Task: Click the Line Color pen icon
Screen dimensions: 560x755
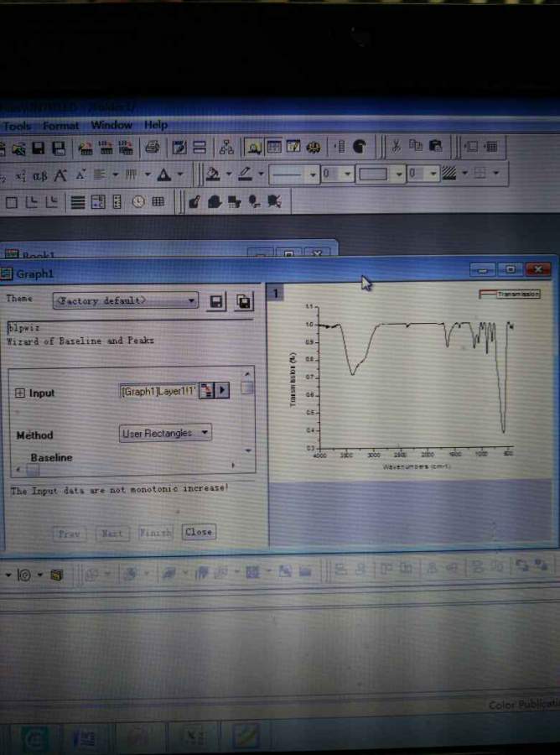Action: (245, 174)
